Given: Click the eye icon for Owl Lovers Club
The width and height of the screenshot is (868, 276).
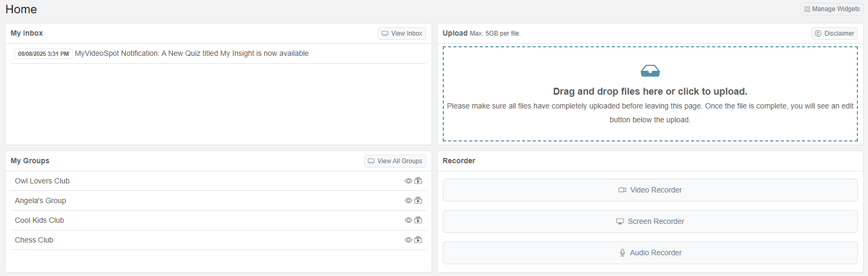Looking at the screenshot, I should (x=408, y=181).
